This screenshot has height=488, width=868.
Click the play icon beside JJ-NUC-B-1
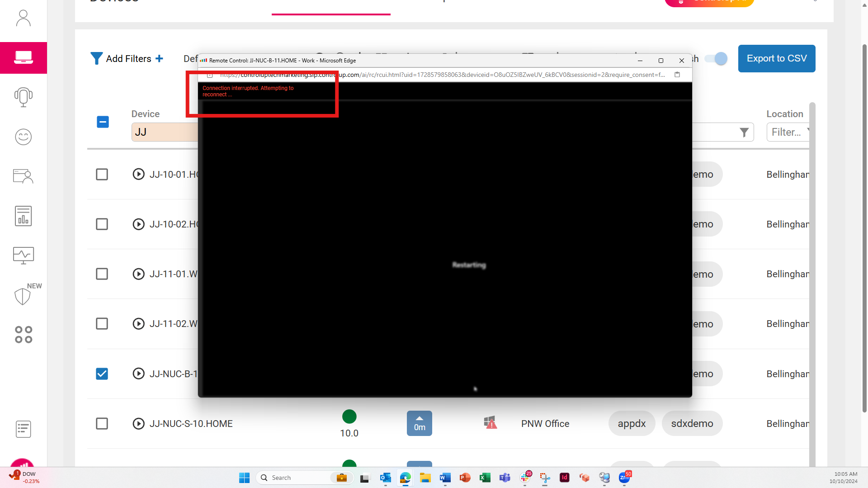[138, 374]
